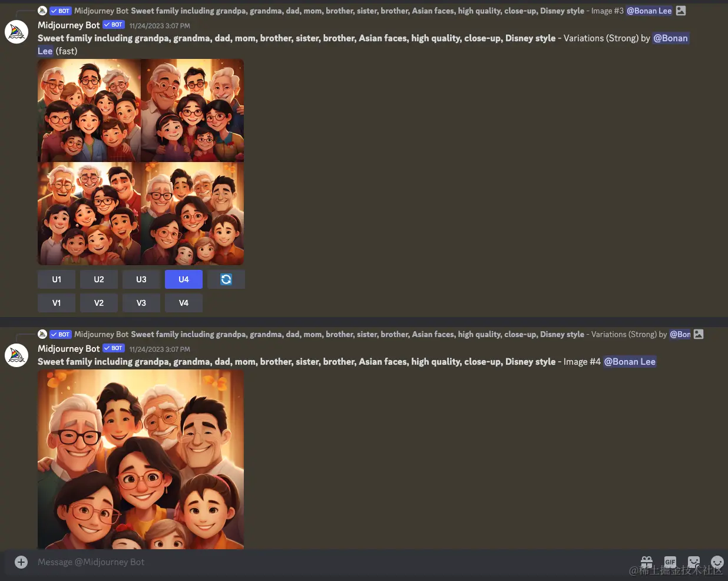Open the upscaled Image #4 family picture

pyautogui.click(x=141, y=460)
